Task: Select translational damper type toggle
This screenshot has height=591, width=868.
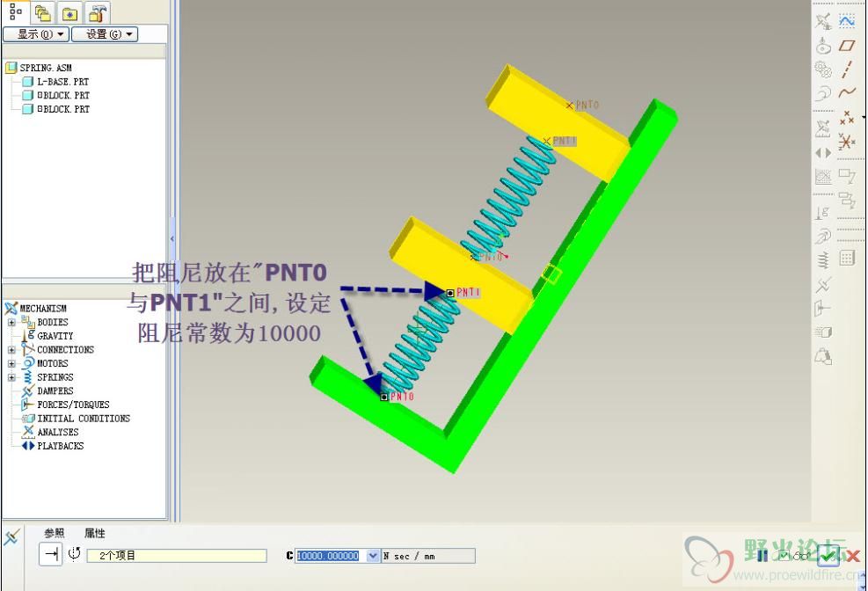Action: pyautogui.click(x=51, y=554)
